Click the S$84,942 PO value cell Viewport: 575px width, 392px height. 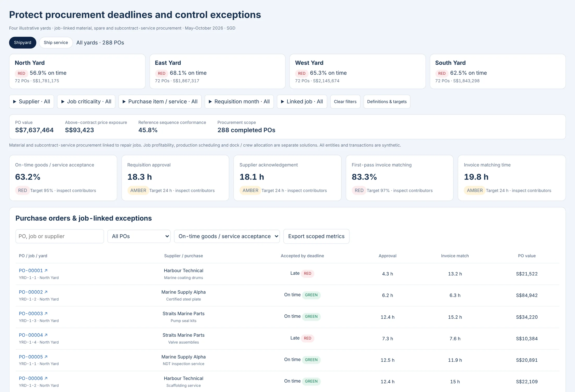click(527, 295)
